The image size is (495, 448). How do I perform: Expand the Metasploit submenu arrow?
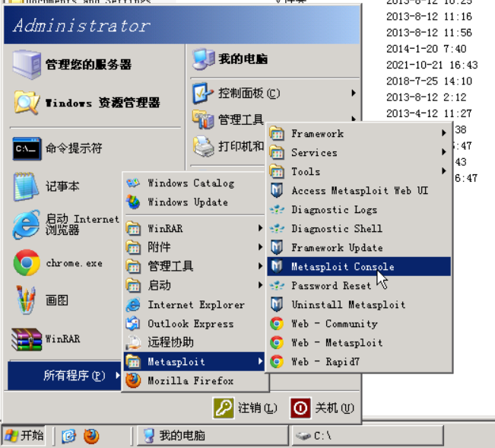pyautogui.click(x=260, y=361)
